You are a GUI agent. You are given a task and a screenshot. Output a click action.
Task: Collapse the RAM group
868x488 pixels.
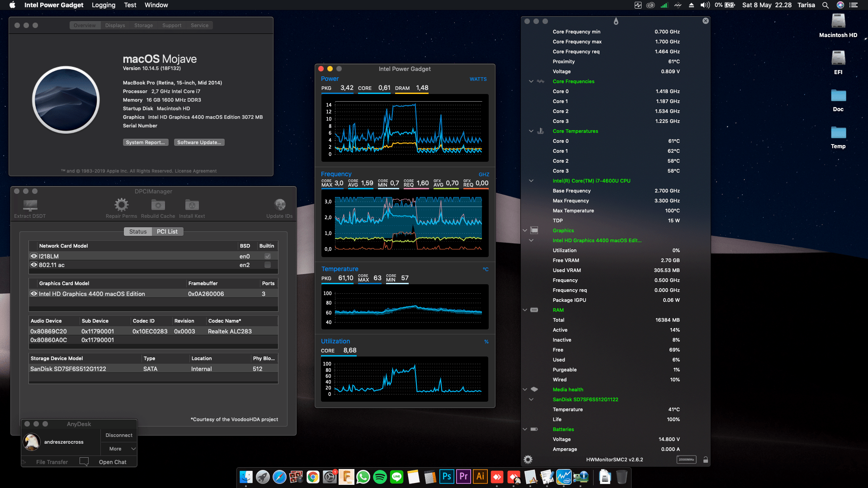point(525,310)
